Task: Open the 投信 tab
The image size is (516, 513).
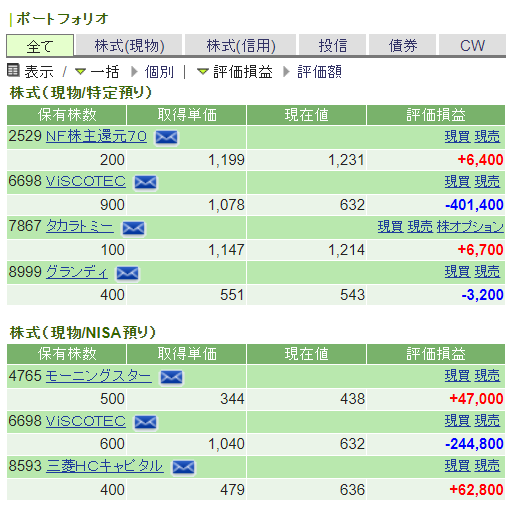Action: pos(333,45)
